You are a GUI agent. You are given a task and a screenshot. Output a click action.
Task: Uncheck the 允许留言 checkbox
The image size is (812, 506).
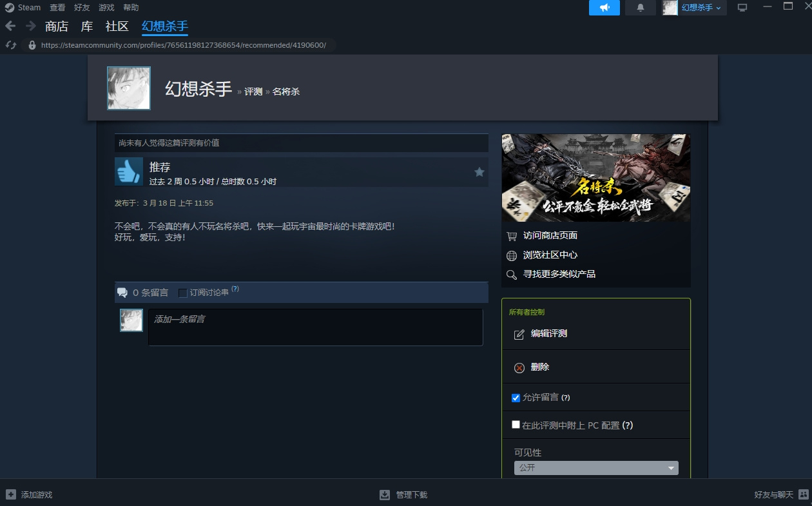click(516, 398)
